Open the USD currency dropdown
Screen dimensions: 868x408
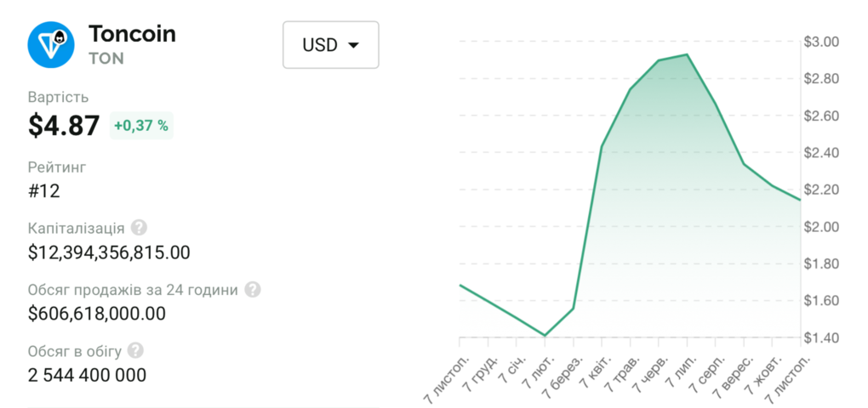pyautogui.click(x=330, y=45)
